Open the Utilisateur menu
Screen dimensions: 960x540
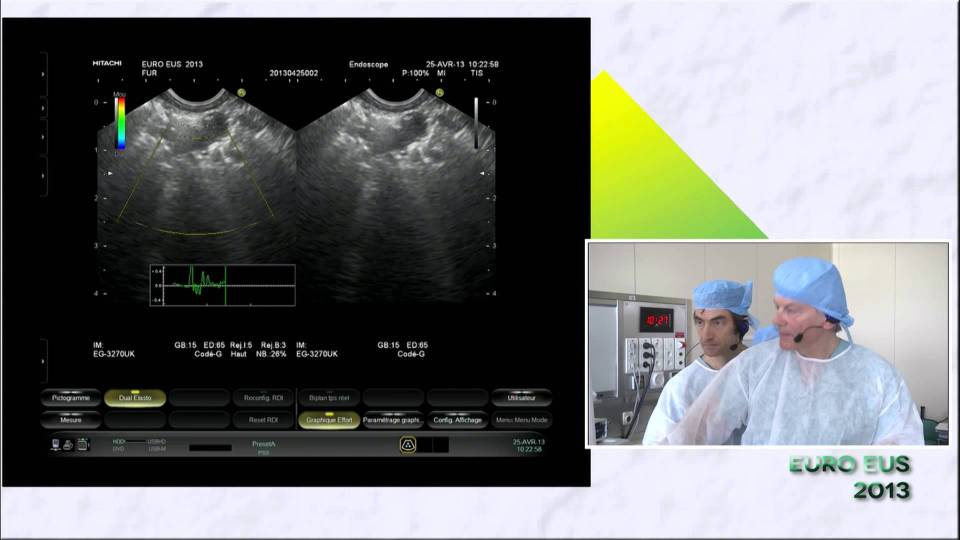(x=522, y=398)
